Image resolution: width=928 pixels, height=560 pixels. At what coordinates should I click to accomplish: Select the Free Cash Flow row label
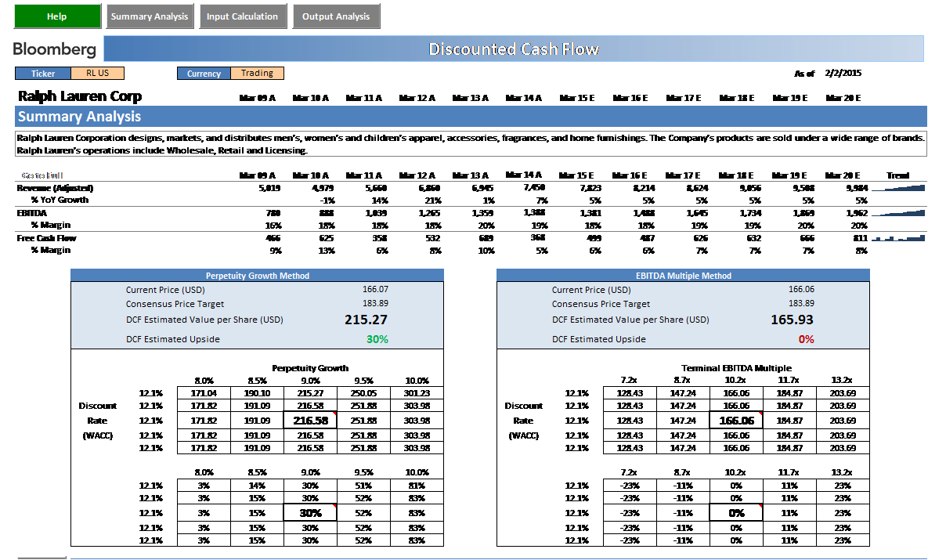(47, 238)
